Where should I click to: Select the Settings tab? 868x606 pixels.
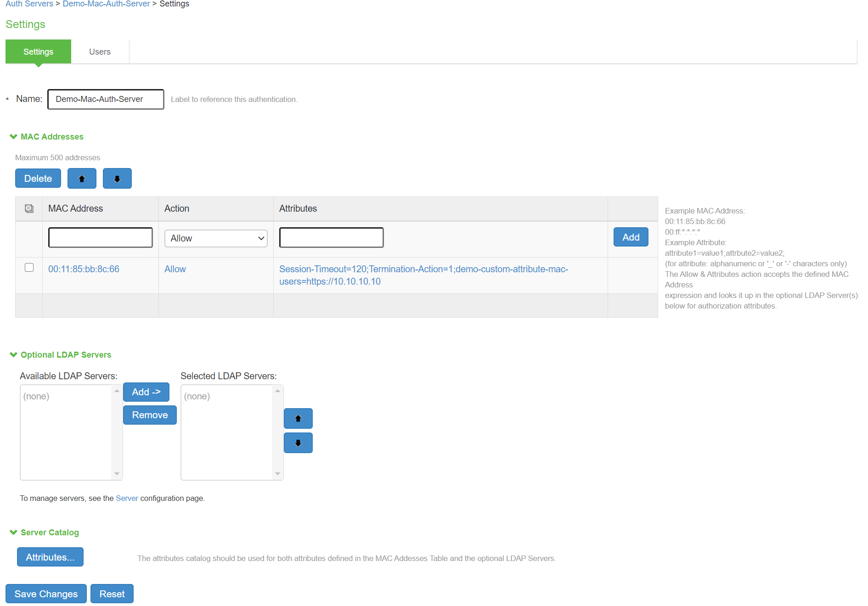[x=38, y=51]
